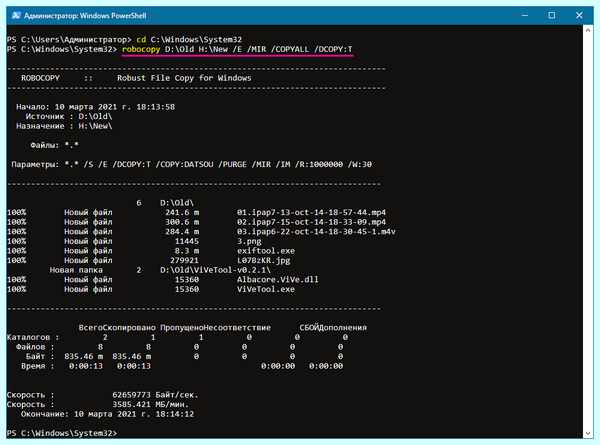The image size is (600, 445).
Task: Minimize the PowerShell window
Action: pos(525,15)
